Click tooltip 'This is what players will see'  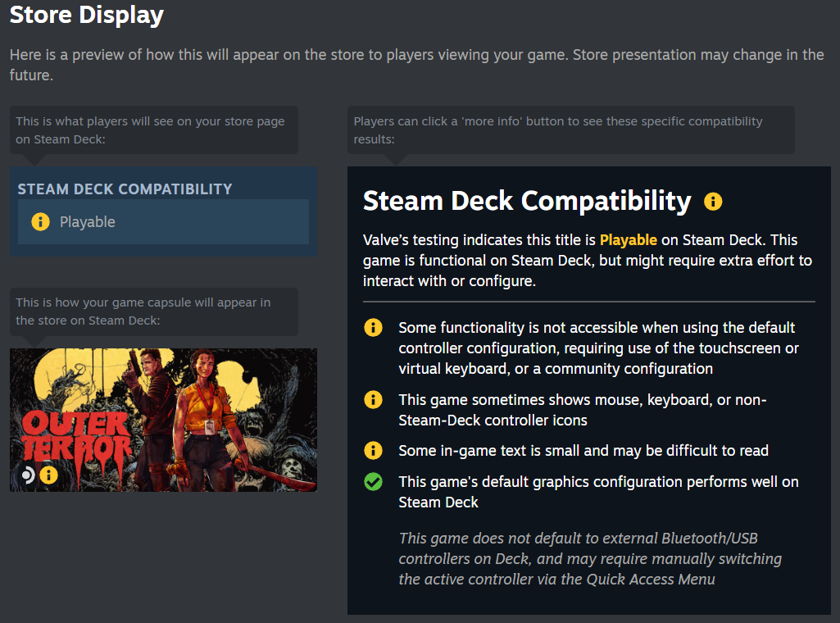[x=154, y=130]
